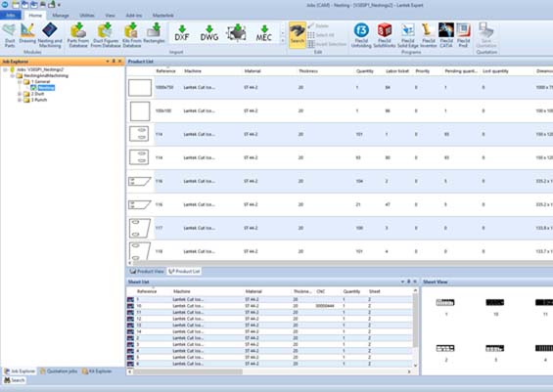Open the Duct Parts module
Screen dimensions: 553x392
pos(10,35)
